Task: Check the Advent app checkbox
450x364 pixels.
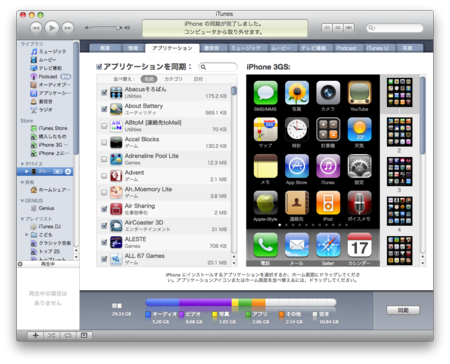Action: point(104,176)
